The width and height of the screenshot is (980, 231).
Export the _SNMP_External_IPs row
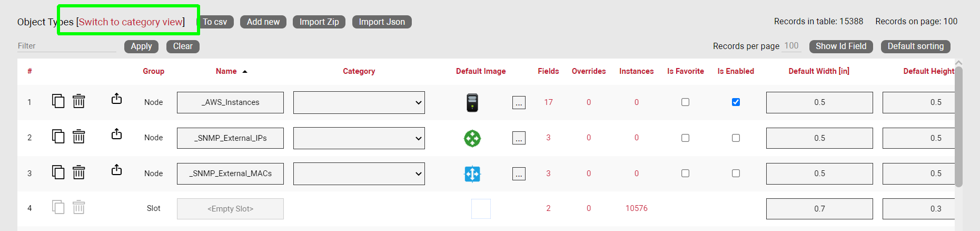pos(116,134)
